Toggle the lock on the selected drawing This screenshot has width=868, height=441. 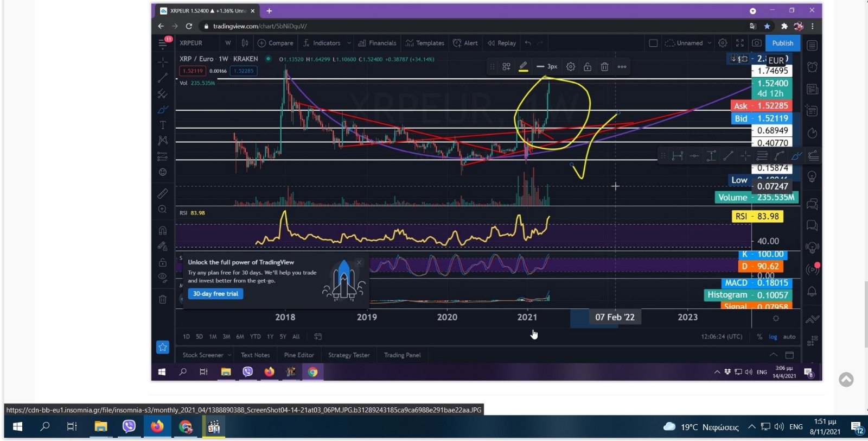[x=588, y=66]
